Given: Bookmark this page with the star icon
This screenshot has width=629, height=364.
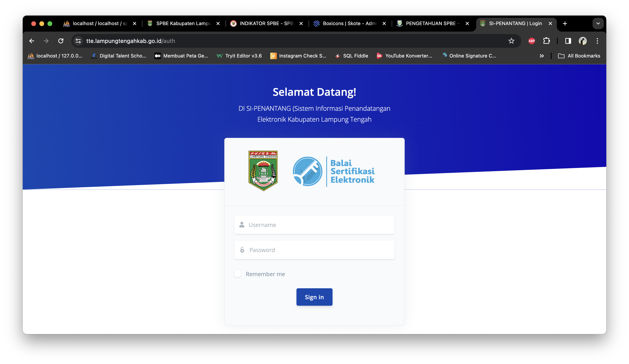Looking at the screenshot, I should click(x=511, y=41).
